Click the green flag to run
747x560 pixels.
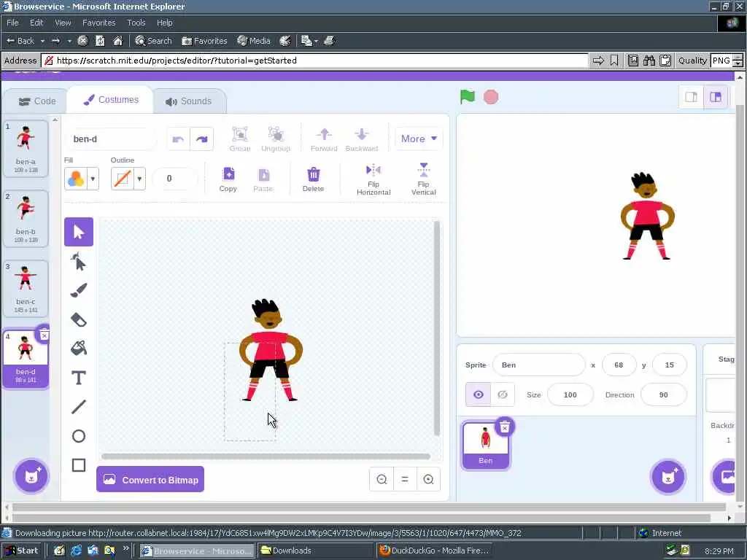pos(468,97)
